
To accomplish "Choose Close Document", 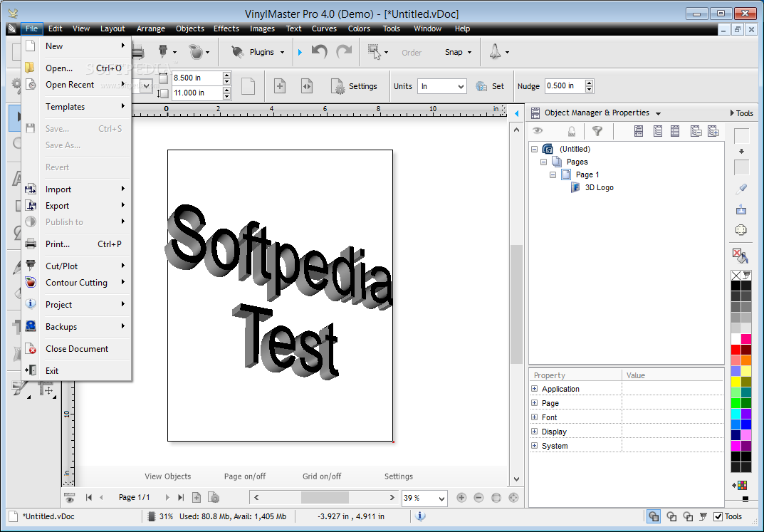I will [x=76, y=349].
